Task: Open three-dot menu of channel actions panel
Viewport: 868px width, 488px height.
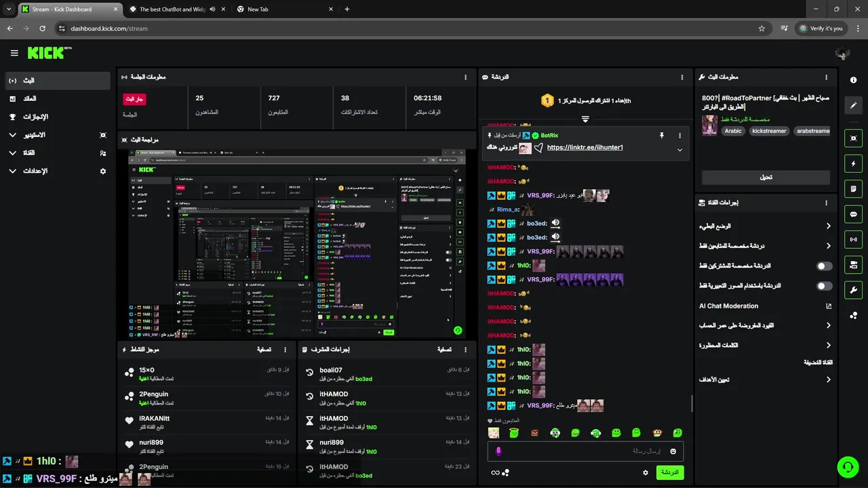Action: click(826, 203)
